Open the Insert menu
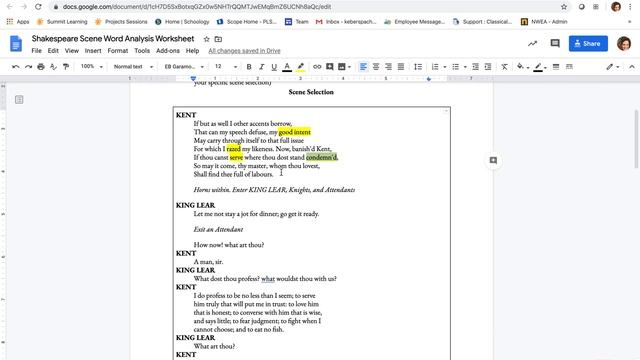The image size is (640, 360). [x=93, y=51]
